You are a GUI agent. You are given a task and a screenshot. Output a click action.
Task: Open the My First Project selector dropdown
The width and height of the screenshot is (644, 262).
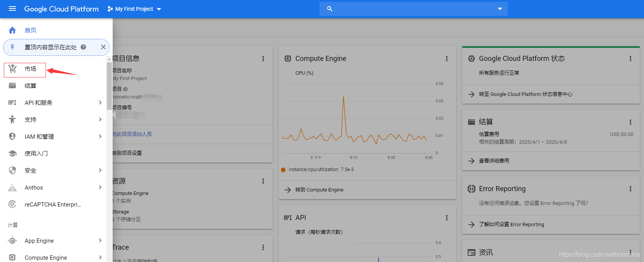pyautogui.click(x=134, y=8)
